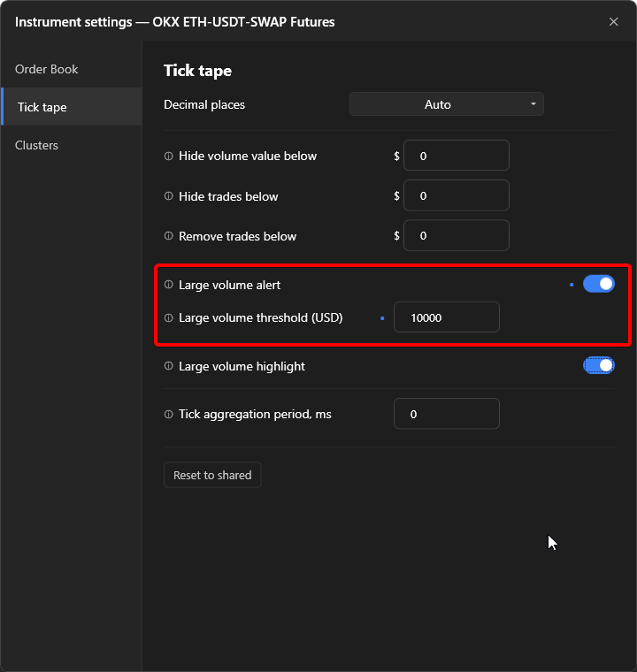This screenshot has height=672, width=637.
Task: Click info icon beside Large volume highlight
Action: [169, 365]
